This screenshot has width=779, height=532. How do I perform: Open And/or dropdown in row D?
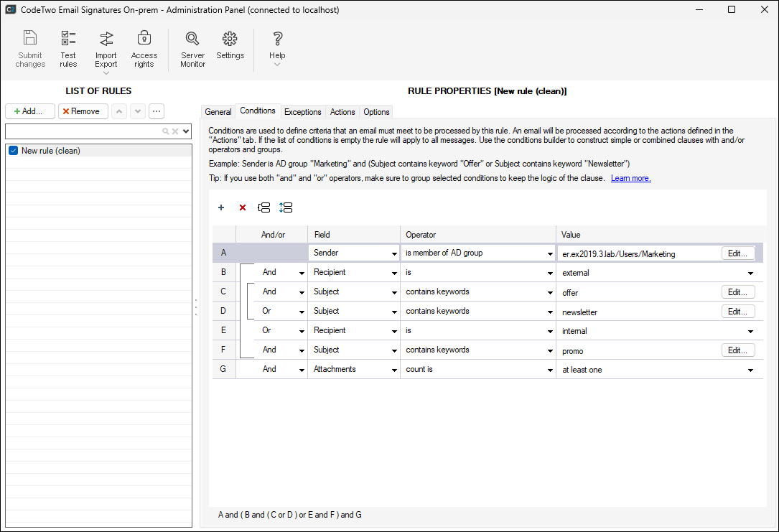click(x=302, y=312)
